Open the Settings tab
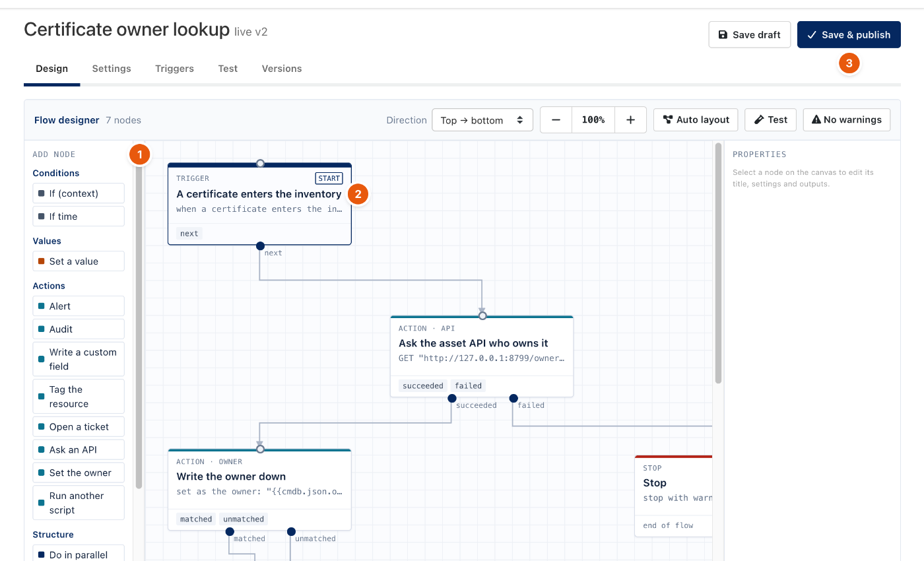The height and width of the screenshot is (561, 924). (x=112, y=69)
